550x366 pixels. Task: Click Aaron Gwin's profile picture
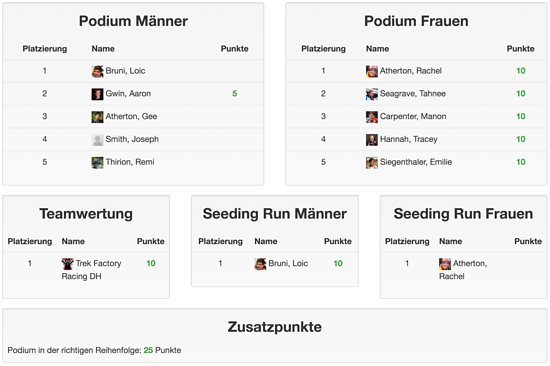pos(97,94)
